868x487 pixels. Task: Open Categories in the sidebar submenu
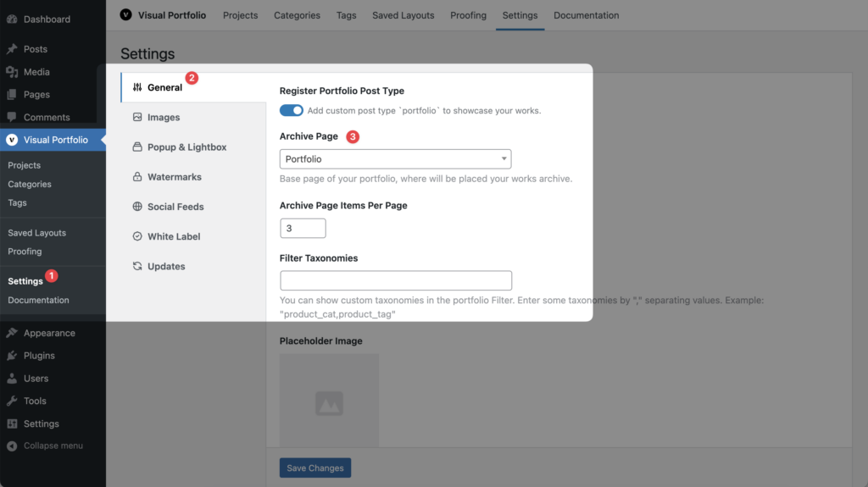[30, 184]
